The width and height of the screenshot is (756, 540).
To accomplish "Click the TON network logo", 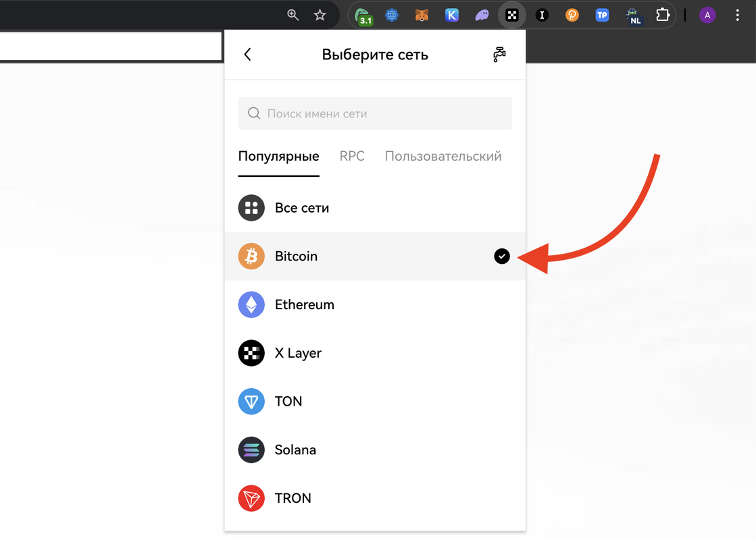I will pyautogui.click(x=251, y=401).
